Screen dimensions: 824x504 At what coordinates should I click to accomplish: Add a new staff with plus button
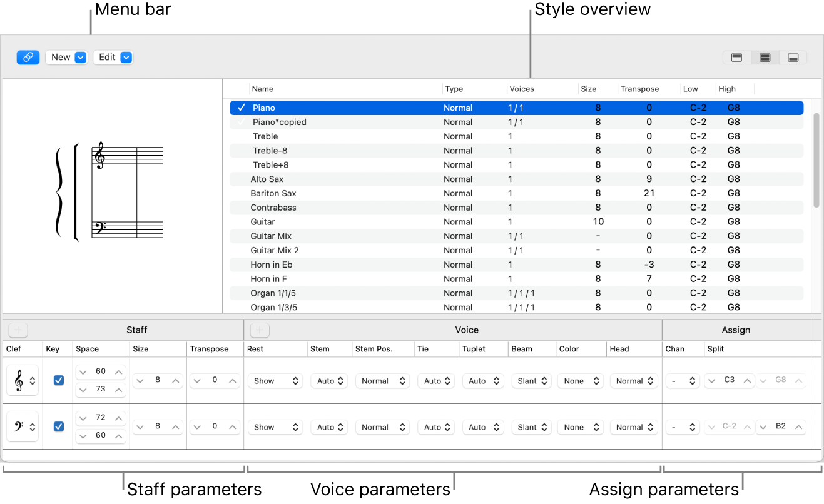coord(18,330)
